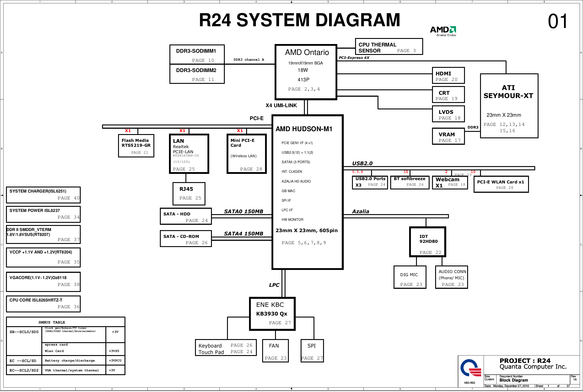583x392 pixels.
Task: Click the PCI-E WLAN Card x1 box
Action: click(x=501, y=184)
